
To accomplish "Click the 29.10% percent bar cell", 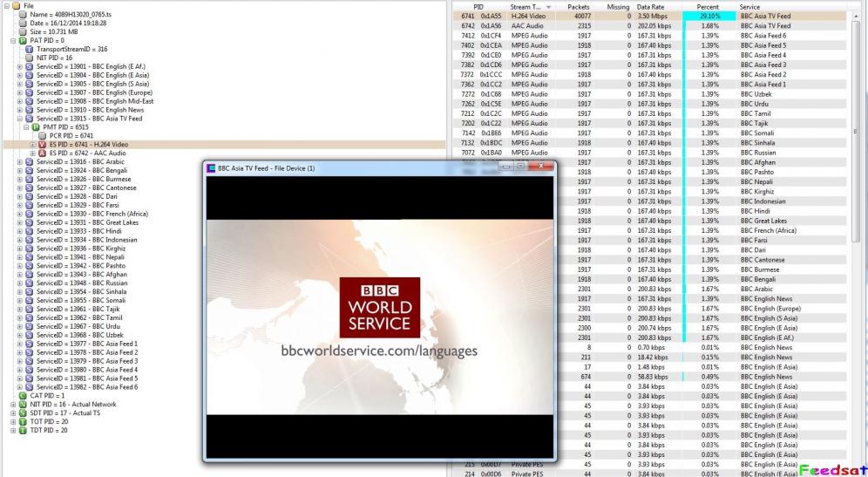I will [x=709, y=16].
